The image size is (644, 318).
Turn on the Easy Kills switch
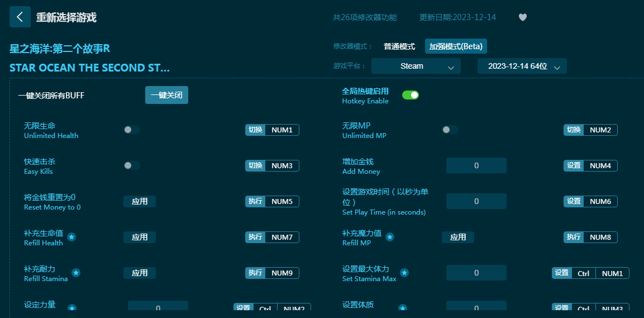point(132,165)
